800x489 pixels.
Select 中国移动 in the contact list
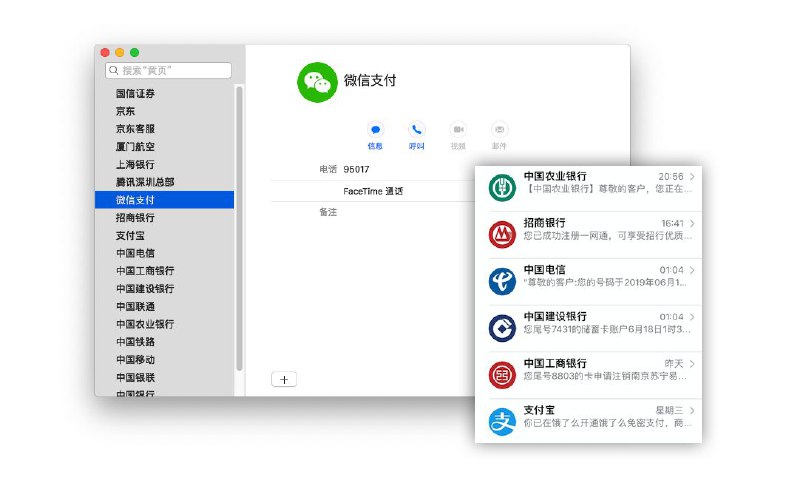135,359
